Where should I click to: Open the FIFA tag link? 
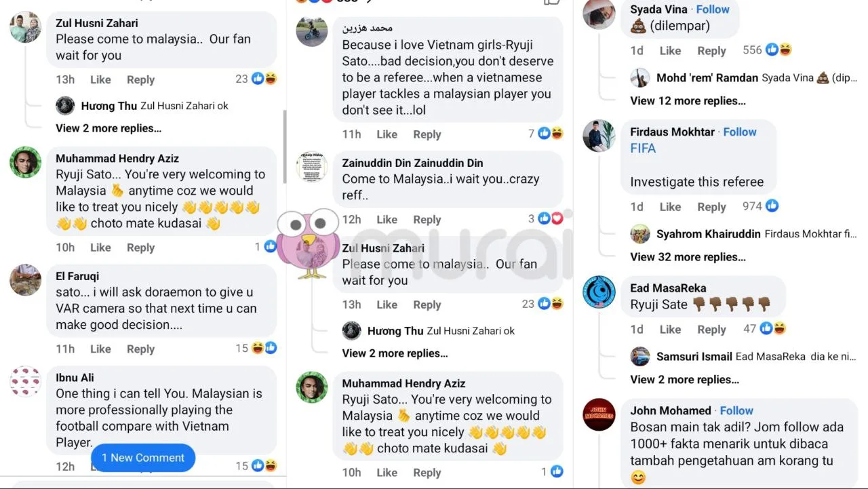pos(643,149)
